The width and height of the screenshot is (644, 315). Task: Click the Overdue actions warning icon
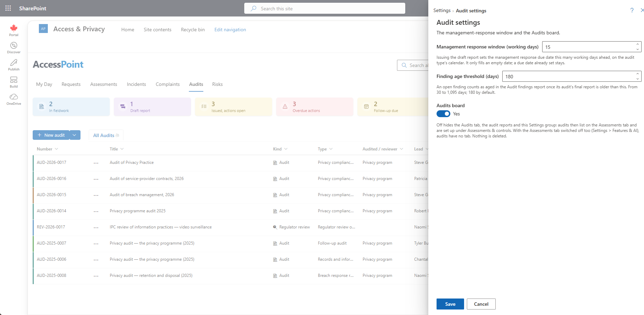(285, 106)
